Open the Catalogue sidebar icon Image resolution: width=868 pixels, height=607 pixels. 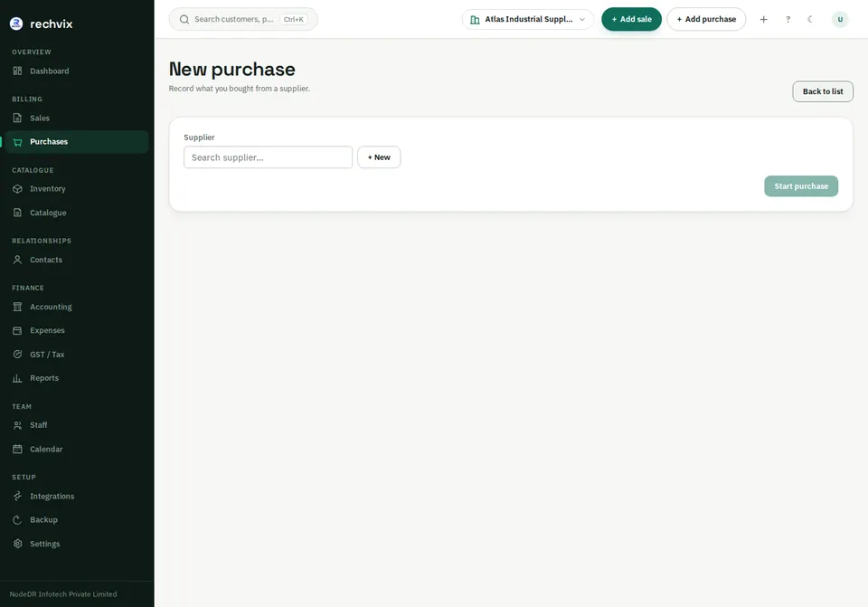pyautogui.click(x=18, y=213)
